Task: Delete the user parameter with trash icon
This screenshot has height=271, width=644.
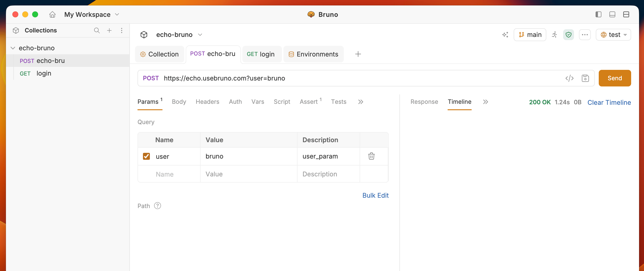Action: (371, 156)
